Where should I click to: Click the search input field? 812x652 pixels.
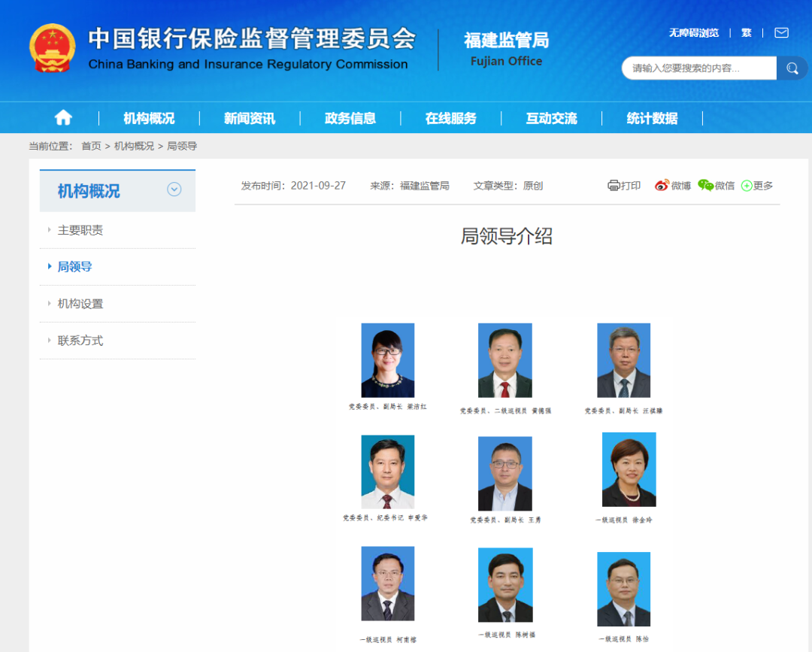(x=698, y=68)
